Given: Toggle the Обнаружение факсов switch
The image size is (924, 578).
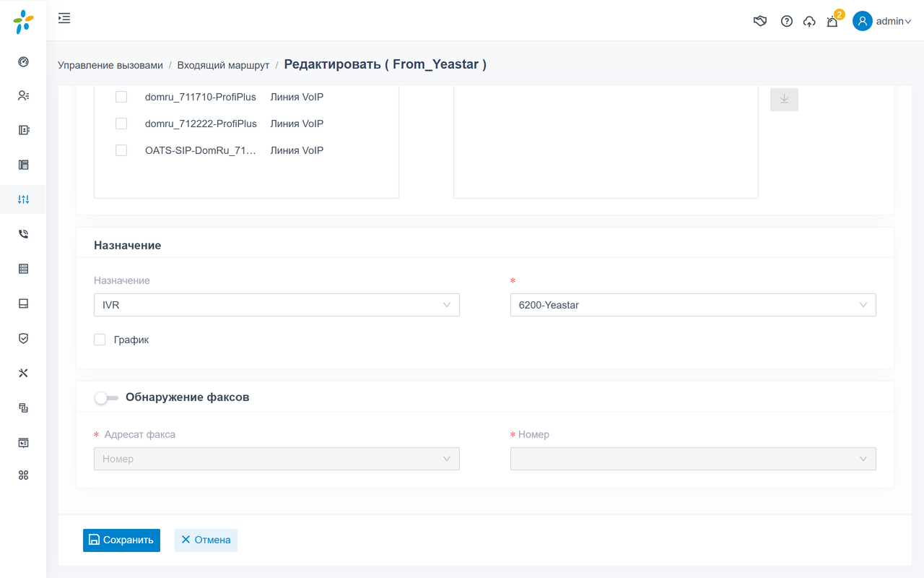Looking at the screenshot, I should click(x=106, y=397).
